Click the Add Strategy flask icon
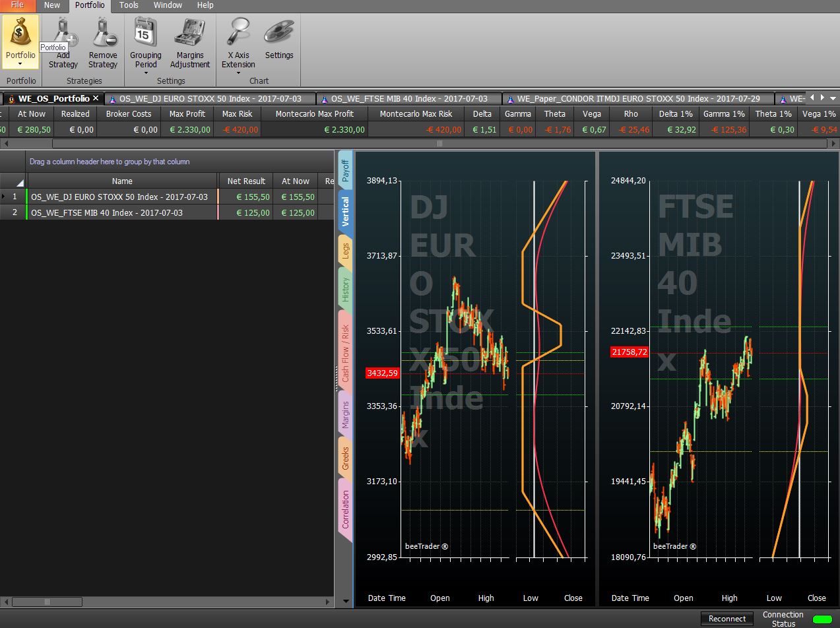This screenshot has width=840, height=628. (65, 32)
